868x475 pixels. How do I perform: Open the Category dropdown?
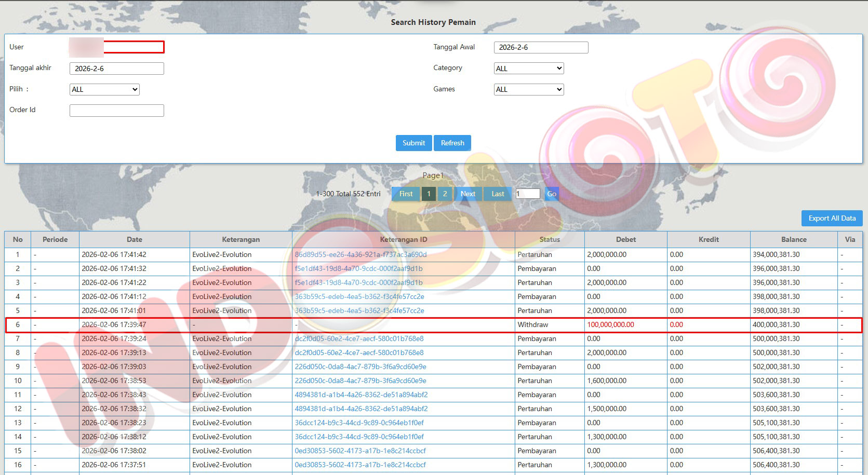528,69
